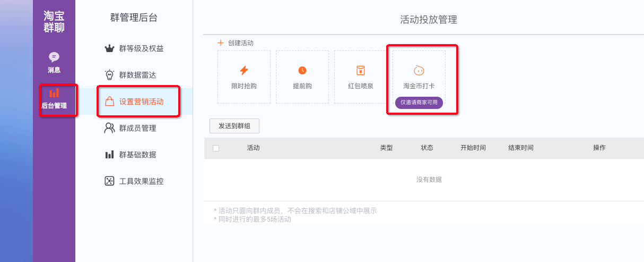Click the 淘金币打卡 coin icon
The height and width of the screenshot is (262, 644).
(x=419, y=70)
